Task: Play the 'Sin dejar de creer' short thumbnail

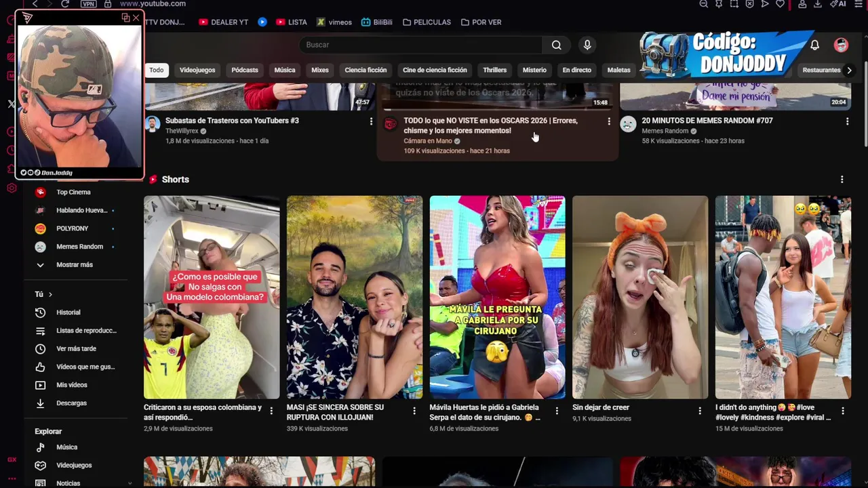Action: click(640, 297)
